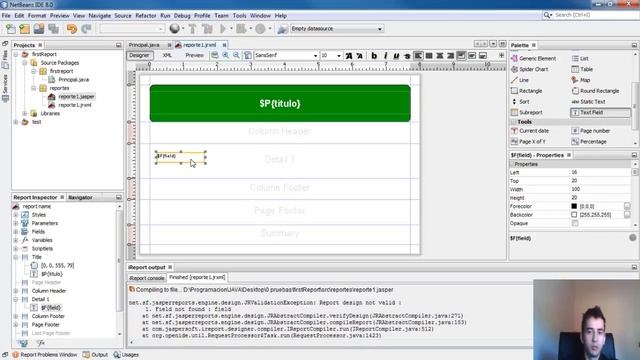Open the Output window button

(95, 355)
